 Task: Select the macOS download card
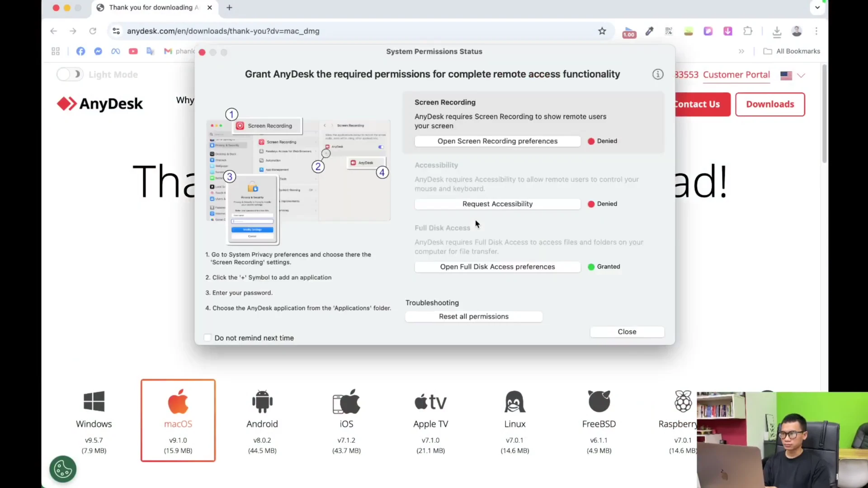pyautogui.click(x=178, y=420)
